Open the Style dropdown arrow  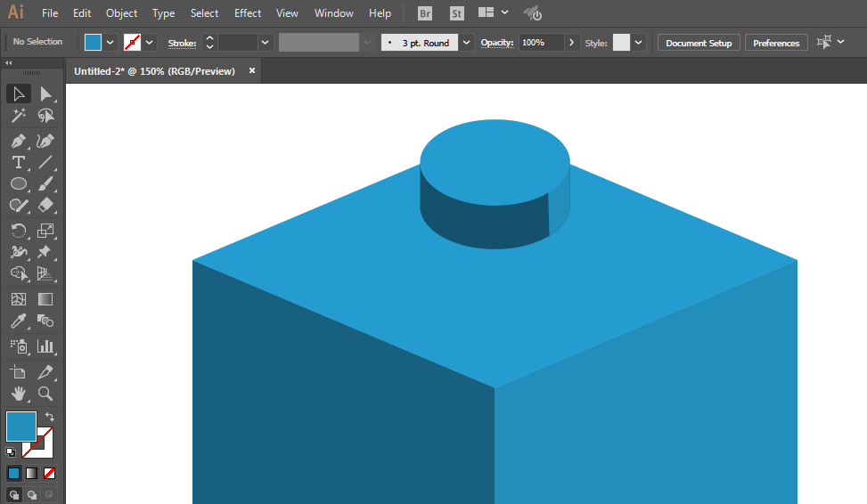tap(639, 43)
